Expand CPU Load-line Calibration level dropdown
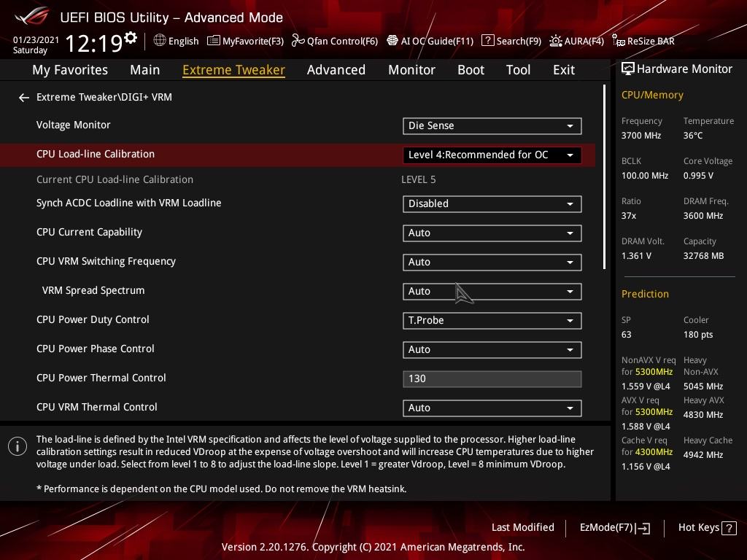 492,155
